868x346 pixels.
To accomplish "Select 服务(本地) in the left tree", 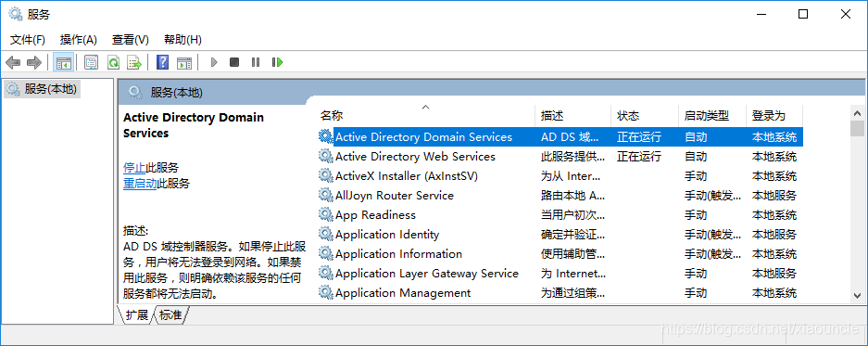I will [43, 89].
